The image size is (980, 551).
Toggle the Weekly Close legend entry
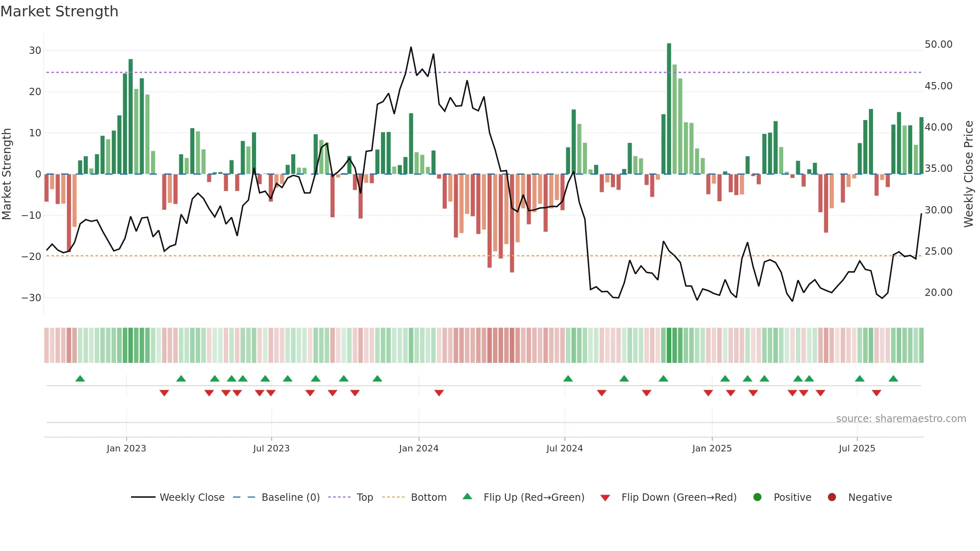[178, 497]
